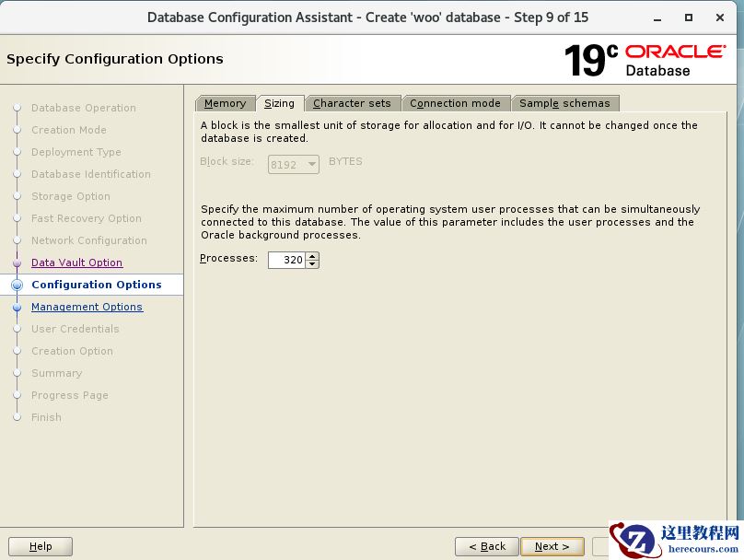Decrease Processes with the down arrow
Image resolution: width=744 pixels, height=560 pixels.
tap(312, 263)
